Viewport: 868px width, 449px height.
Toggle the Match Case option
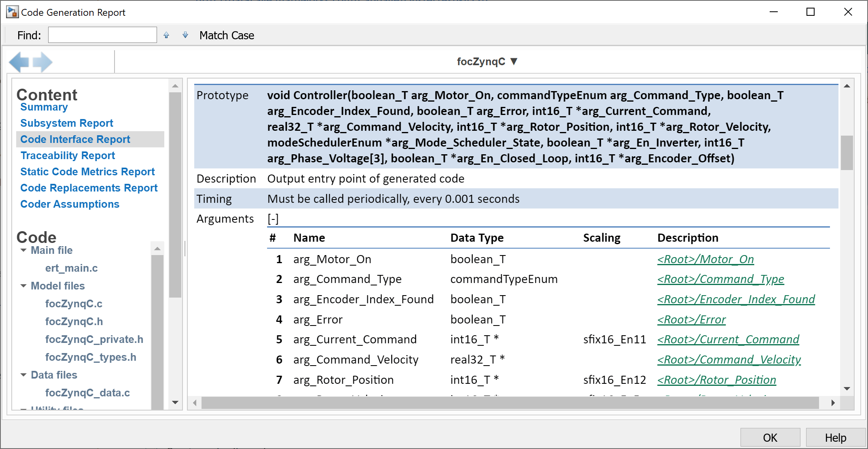coord(227,36)
